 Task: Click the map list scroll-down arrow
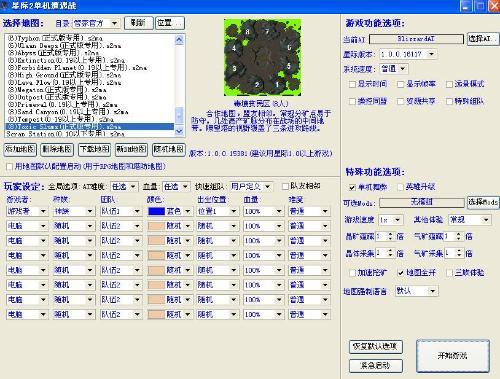point(179,131)
